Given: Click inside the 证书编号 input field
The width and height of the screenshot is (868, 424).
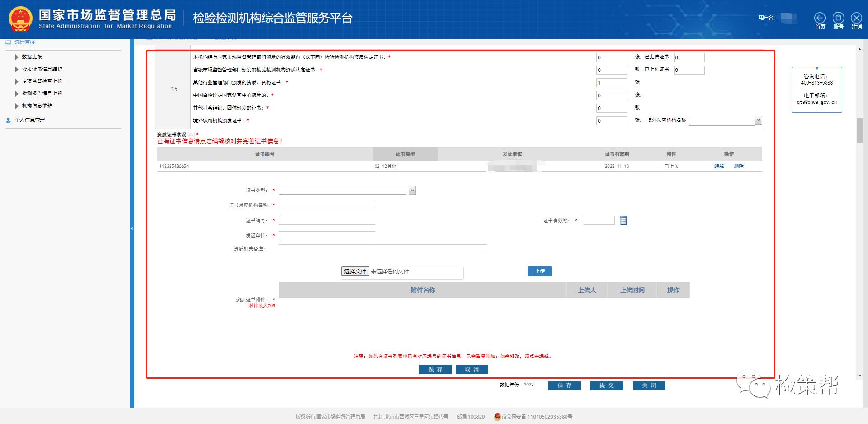Looking at the screenshot, I should [326, 220].
